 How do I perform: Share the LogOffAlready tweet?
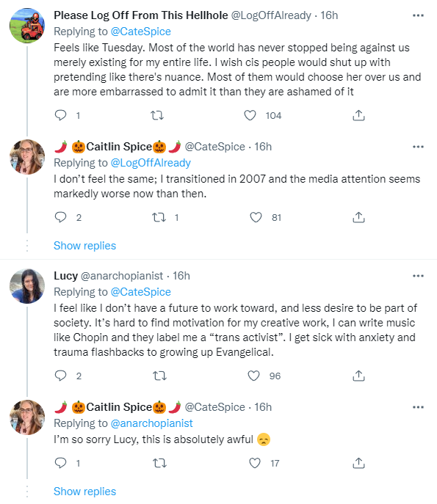(358, 115)
